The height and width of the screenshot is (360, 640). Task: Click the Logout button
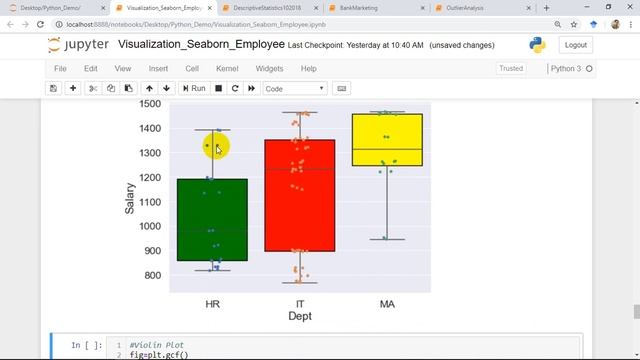pos(576,45)
